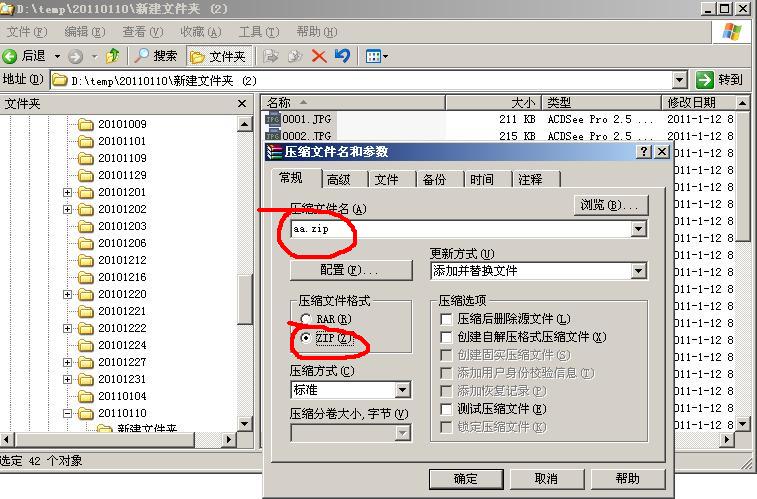Check 压缩后删除源文件 option
Viewport: 757px width, 499px height.
pos(446,319)
